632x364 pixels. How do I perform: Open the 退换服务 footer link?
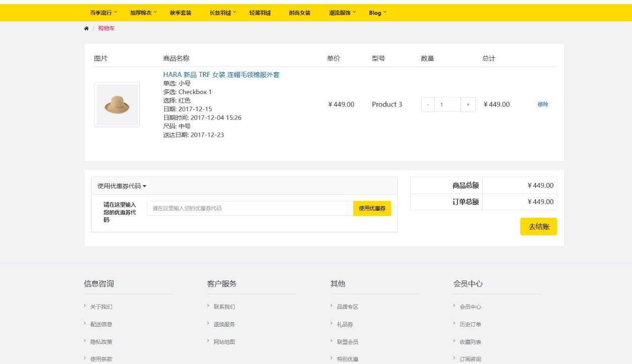click(x=224, y=324)
